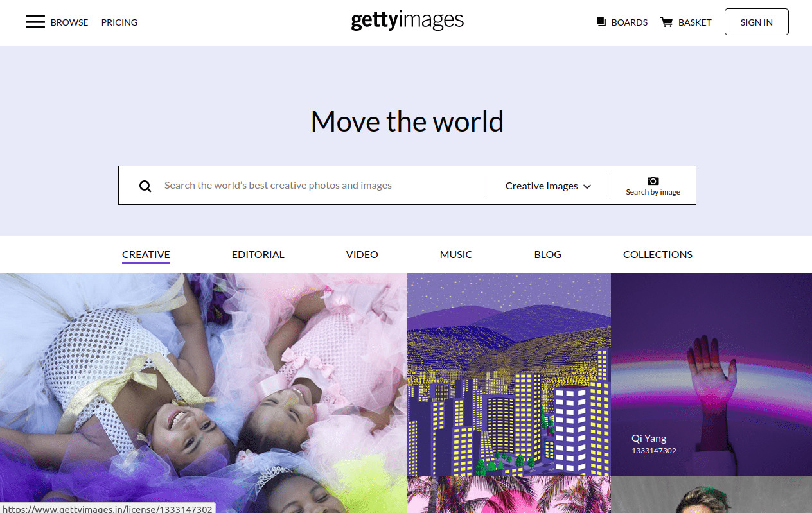Open the man's portrait thumbnail

pos(711,495)
